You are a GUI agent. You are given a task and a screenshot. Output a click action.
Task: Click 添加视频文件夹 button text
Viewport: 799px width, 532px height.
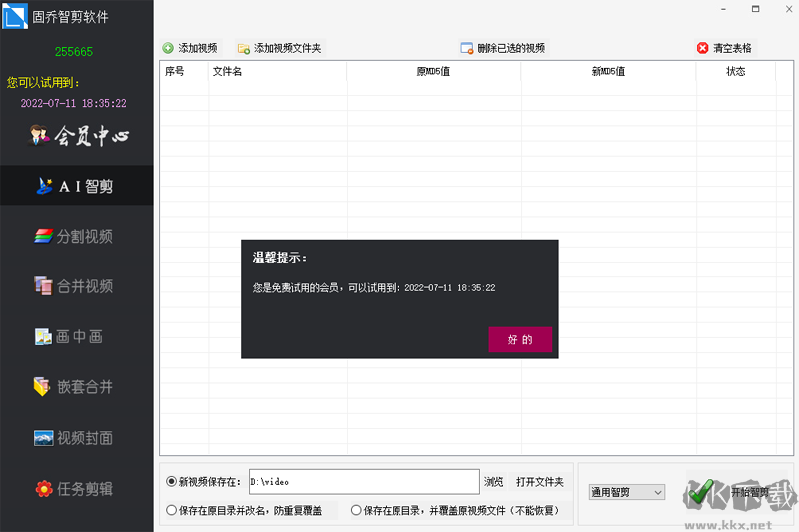pos(288,48)
